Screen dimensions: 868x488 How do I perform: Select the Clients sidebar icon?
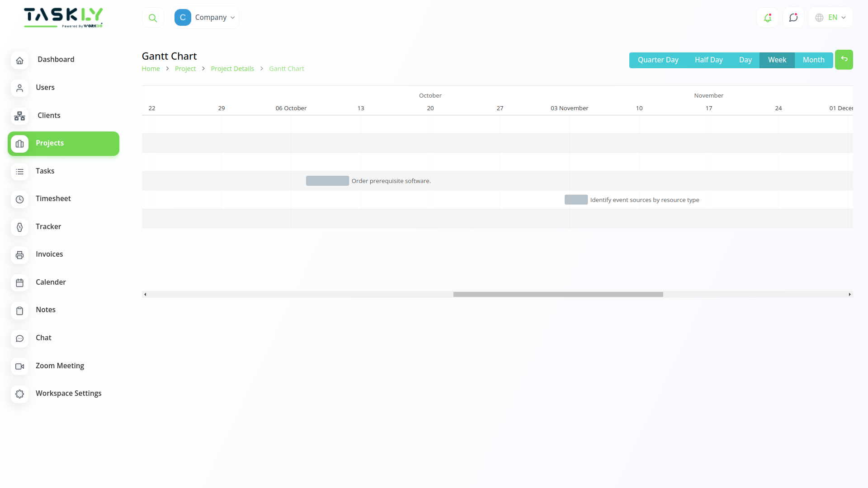click(19, 116)
